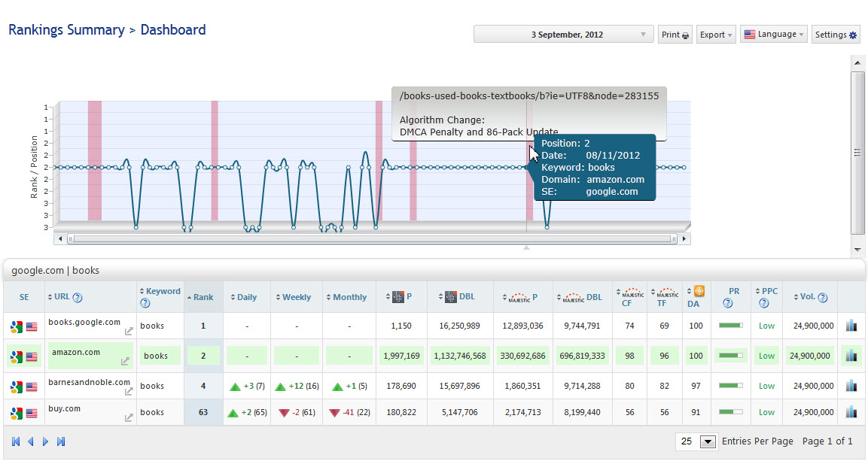Click bar chart icon in buy.com row
This screenshot has height=464, width=868.
[851, 412]
